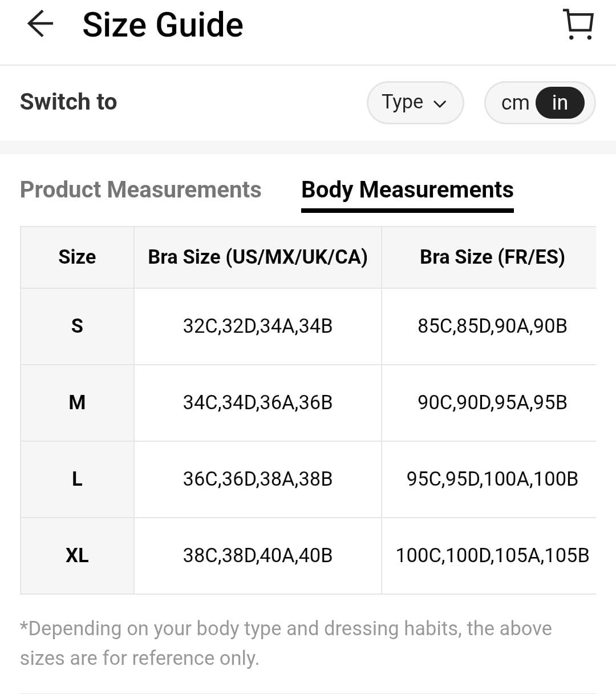Tap the back arrow icon

[40, 25]
